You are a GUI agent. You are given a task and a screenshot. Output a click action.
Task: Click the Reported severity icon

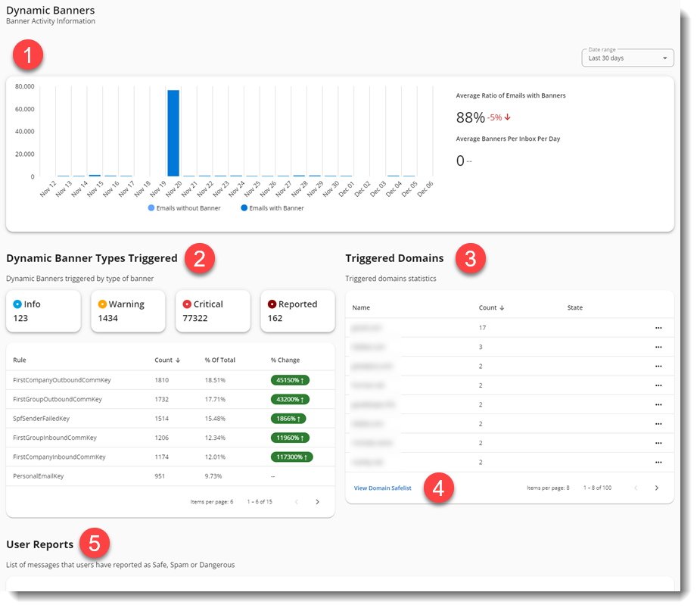pos(273,303)
